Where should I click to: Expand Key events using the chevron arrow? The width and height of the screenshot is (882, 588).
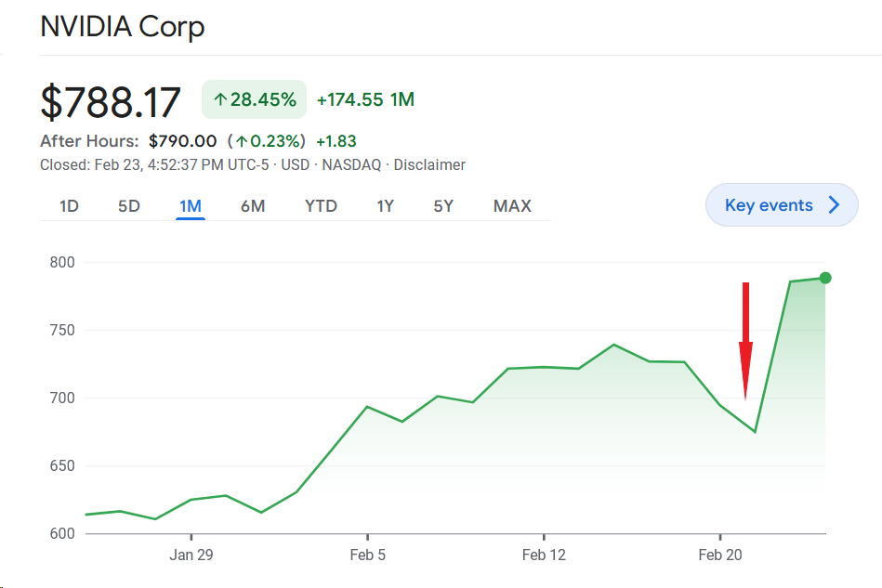tap(834, 205)
